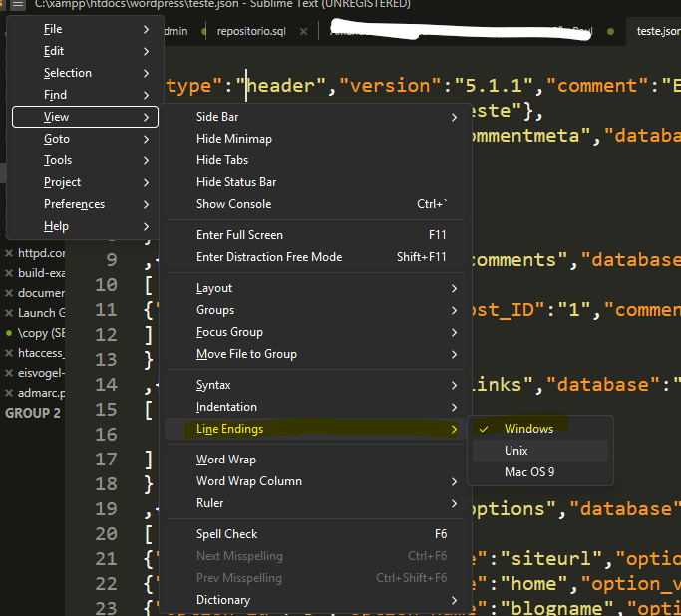Image resolution: width=681 pixels, height=616 pixels.
Task: Close admarc.p file in sidebar
Action: 9,393
